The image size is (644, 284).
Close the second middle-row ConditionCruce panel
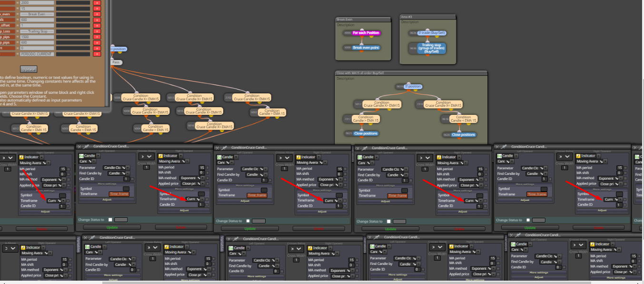[218, 148]
